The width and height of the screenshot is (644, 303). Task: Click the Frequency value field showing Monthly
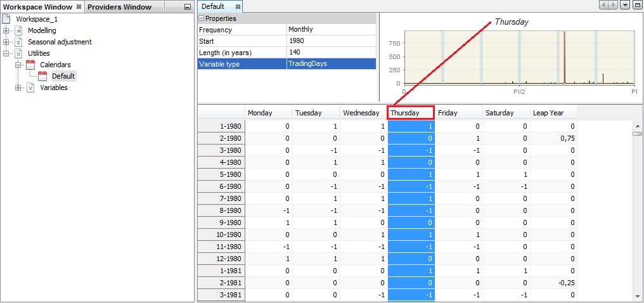[x=331, y=30]
